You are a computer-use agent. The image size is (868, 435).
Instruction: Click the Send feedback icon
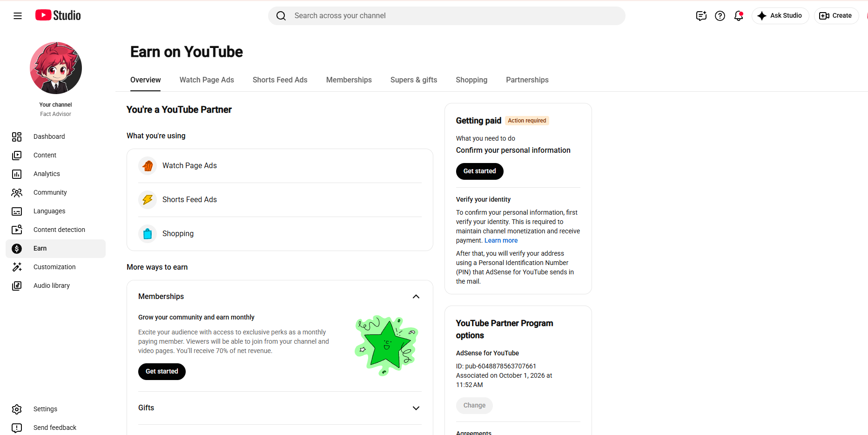pos(17,428)
